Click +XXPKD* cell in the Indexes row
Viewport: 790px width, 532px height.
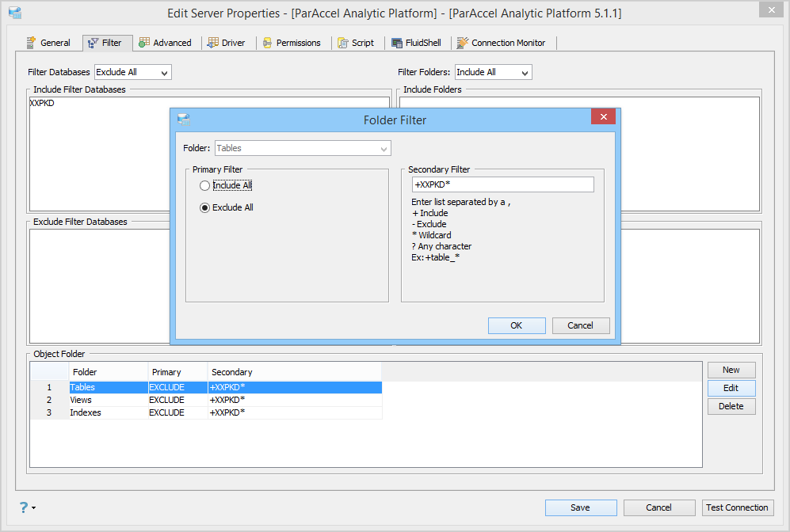click(x=295, y=412)
